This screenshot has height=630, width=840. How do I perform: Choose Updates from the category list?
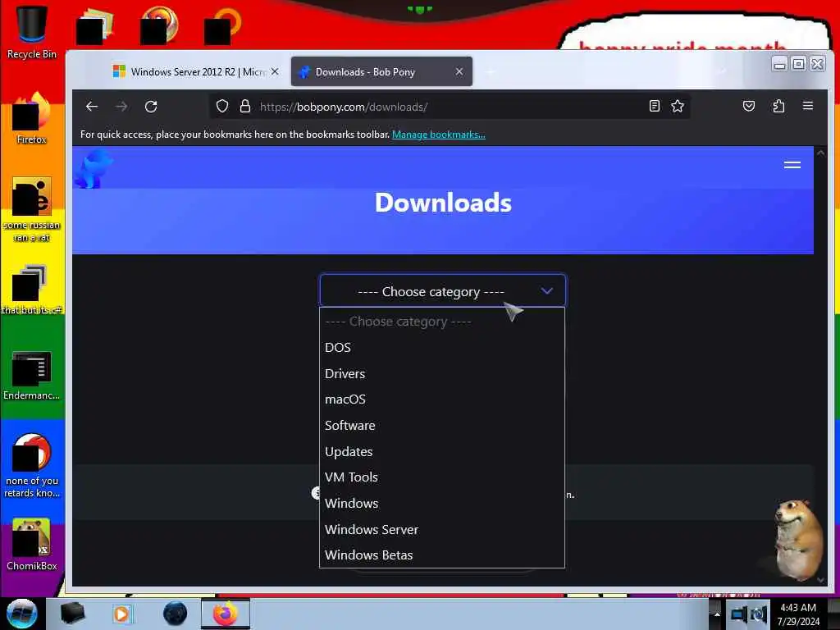tap(442, 452)
